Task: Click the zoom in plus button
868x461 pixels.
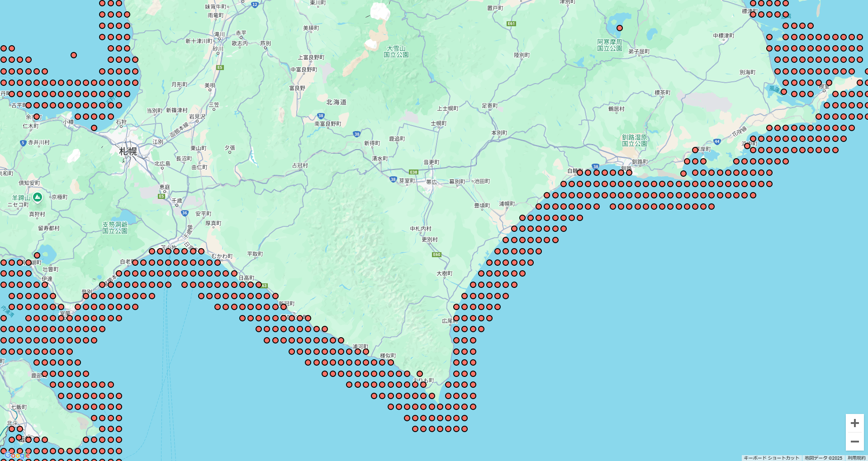Action: tap(854, 423)
